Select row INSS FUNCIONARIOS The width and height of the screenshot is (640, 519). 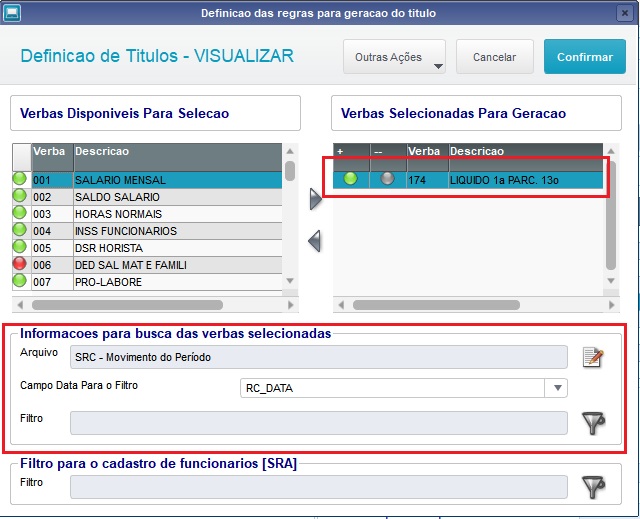(x=147, y=231)
